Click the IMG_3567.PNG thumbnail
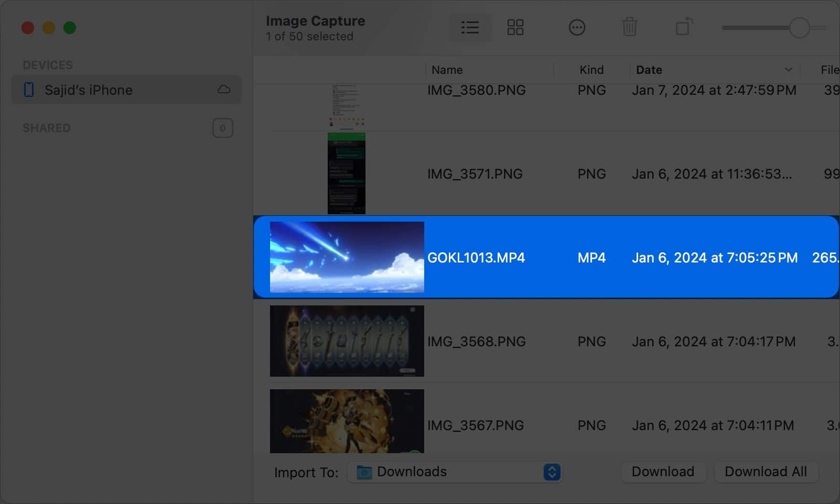The height and width of the screenshot is (504, 840). click(347, 421)
